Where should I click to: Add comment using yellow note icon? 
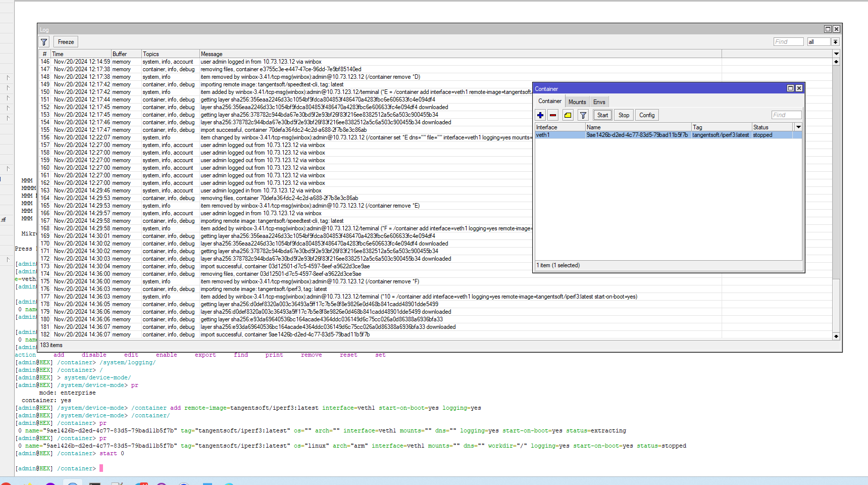pos(568,115)
